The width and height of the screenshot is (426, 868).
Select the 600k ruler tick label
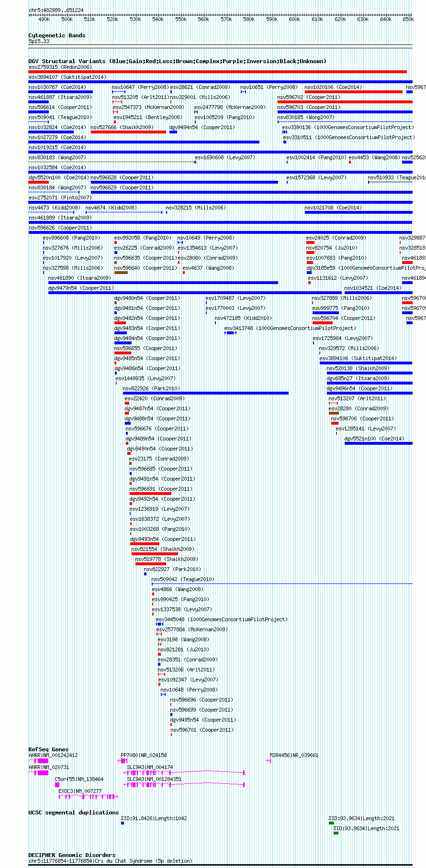click(294, 19)
